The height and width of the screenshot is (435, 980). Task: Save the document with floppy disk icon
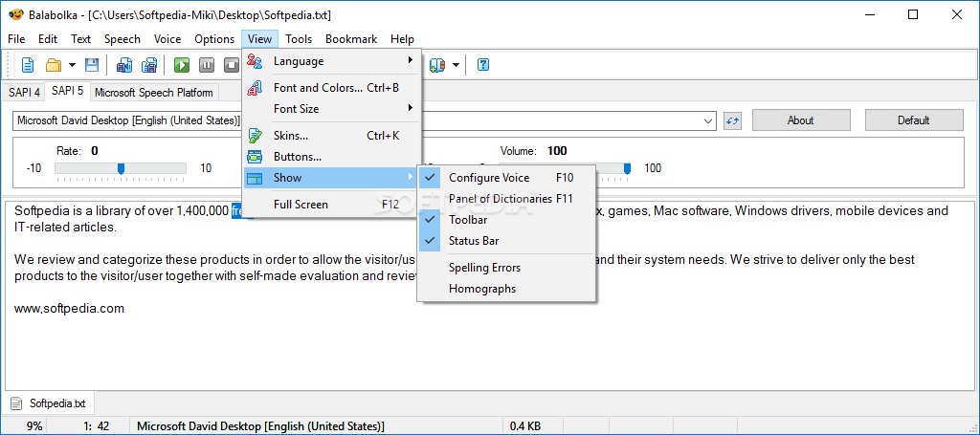pos(92,64)
